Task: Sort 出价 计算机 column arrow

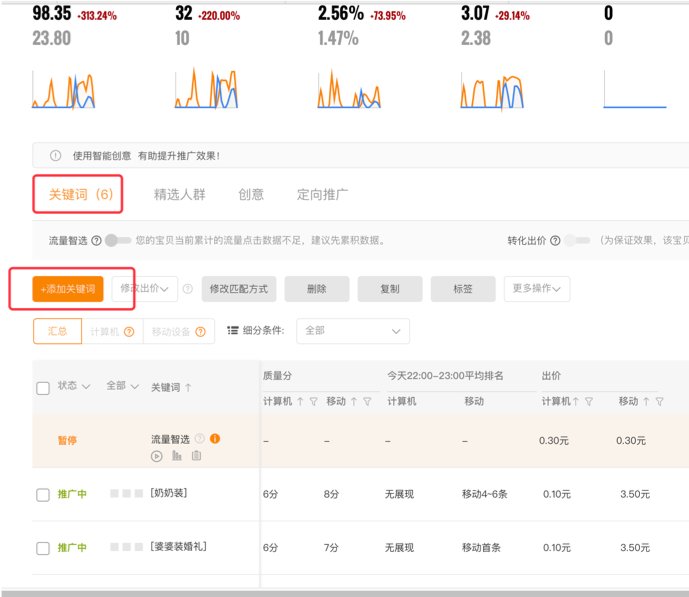Action: [x=576, y=402]
